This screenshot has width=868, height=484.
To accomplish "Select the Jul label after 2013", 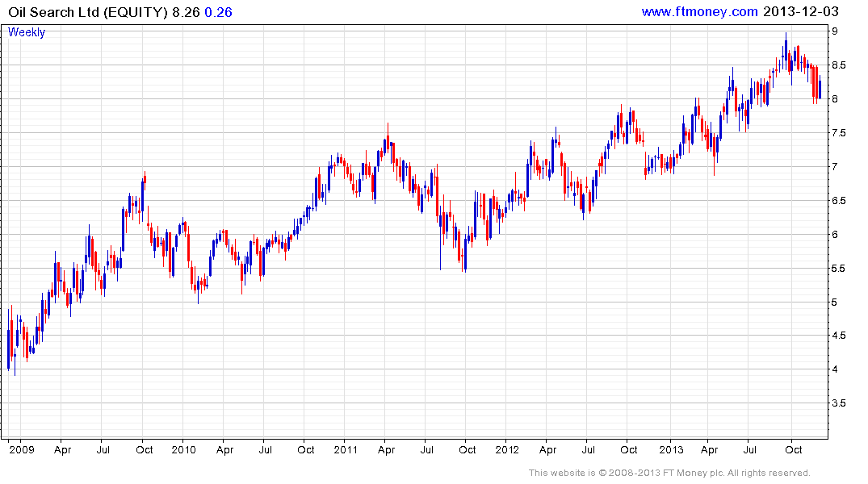I will [x=750, y=449].
